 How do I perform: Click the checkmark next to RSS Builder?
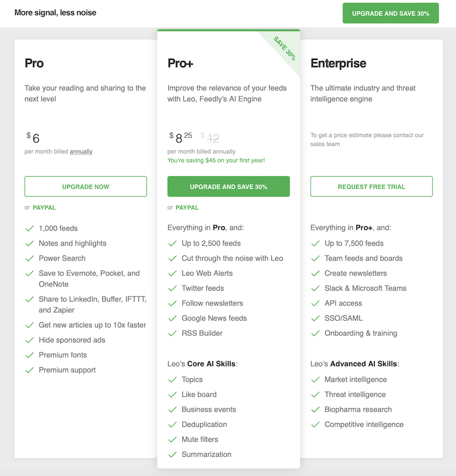[x=172, y=333]
